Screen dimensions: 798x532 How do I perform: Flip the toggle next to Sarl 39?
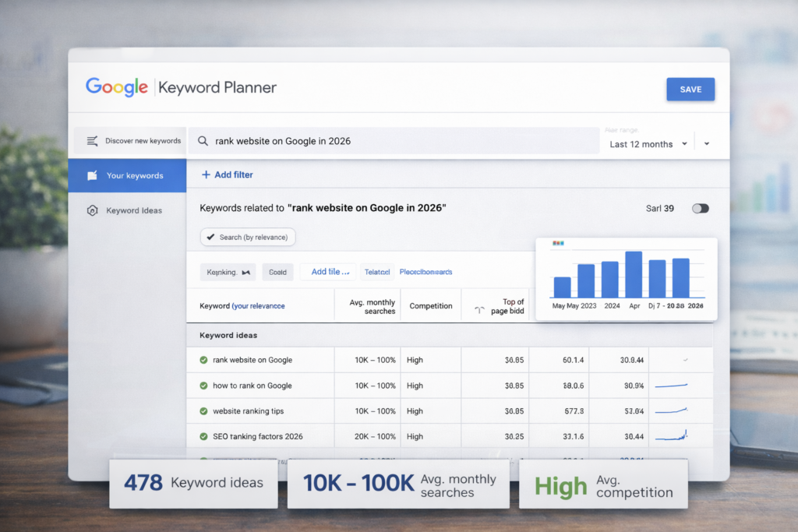pyautogui.click(x=700, y=208)
